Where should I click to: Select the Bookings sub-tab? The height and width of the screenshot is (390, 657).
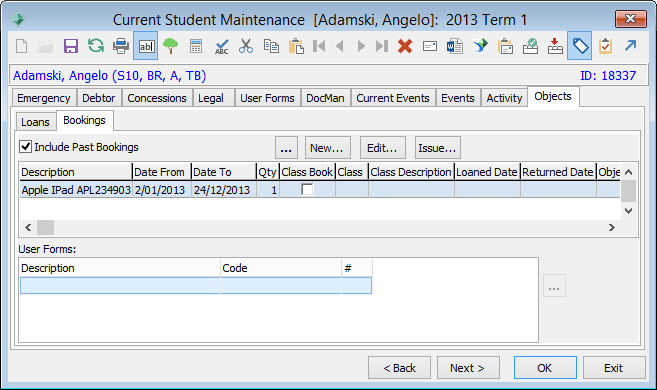click(84, 120)
